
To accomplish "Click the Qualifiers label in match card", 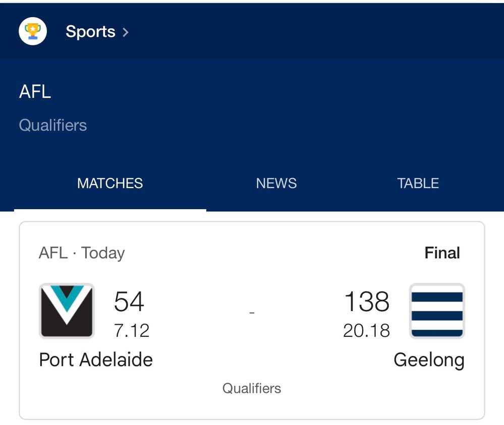I will 252,388.
